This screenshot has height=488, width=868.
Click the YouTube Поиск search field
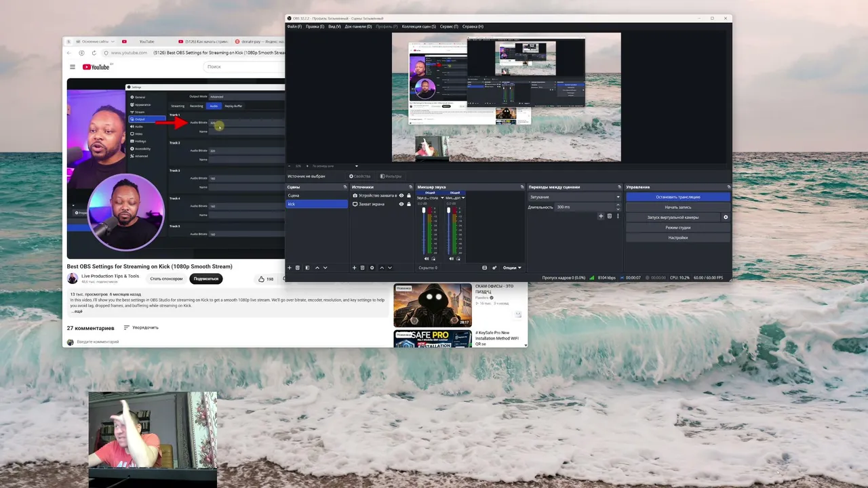[x=244, y=66]
